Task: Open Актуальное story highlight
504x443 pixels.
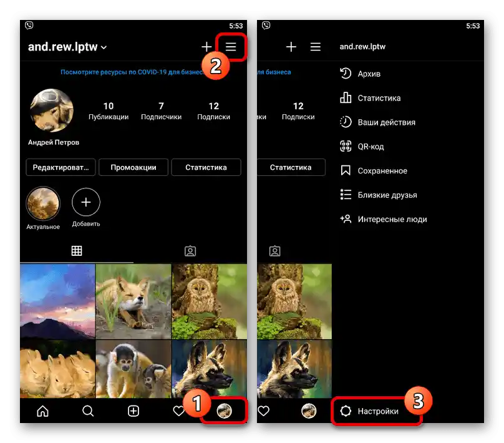Action: [x=43, y=204]
